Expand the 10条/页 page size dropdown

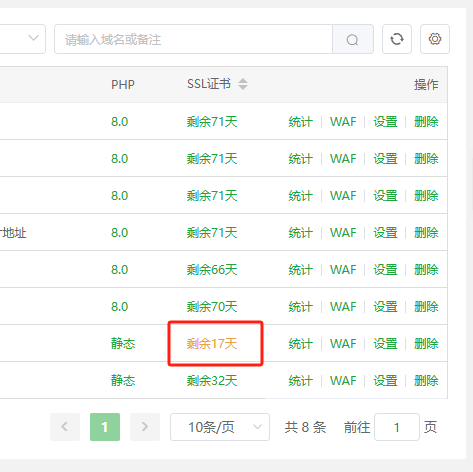point(220,427)
